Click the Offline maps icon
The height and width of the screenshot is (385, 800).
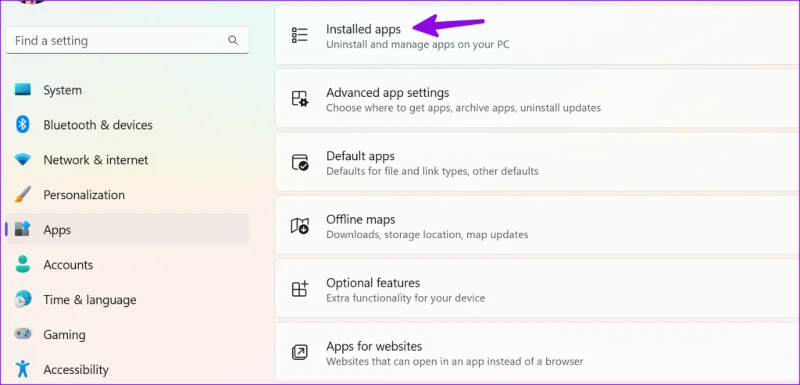click(x=299, y=225)
